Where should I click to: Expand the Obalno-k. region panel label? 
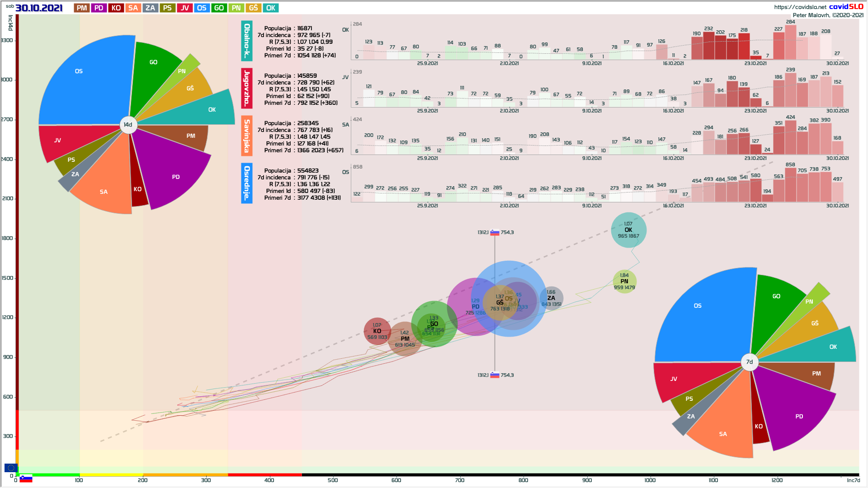tap(247, 41)
